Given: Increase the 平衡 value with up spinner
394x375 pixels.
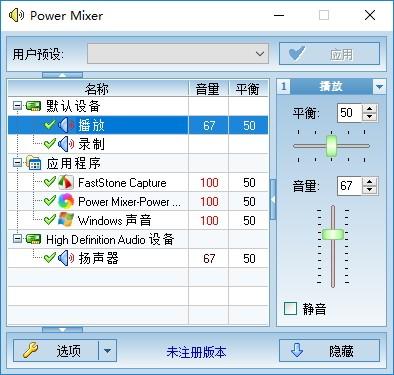Looking at the screenshot, I should click(x=369, y=108).
